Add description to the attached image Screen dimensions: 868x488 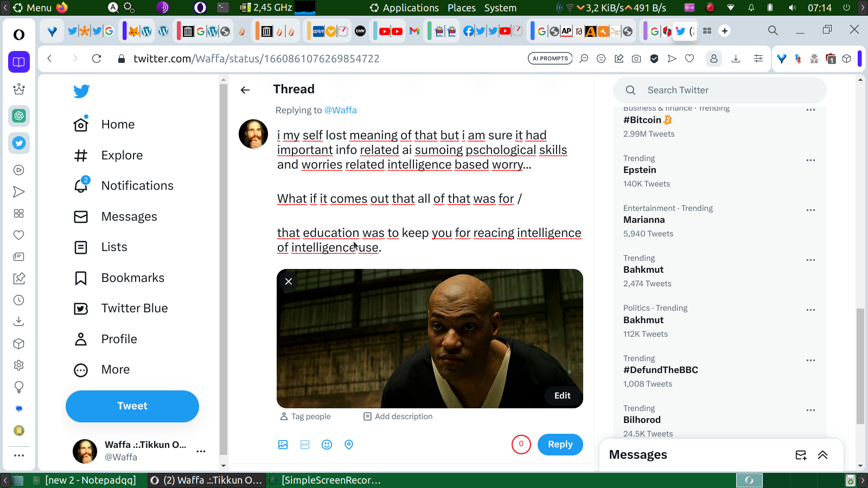(x=398, y=416)
